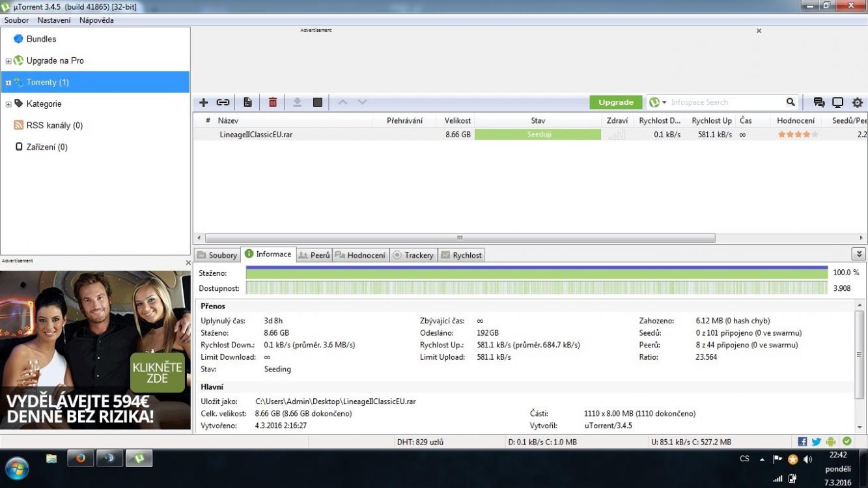Image resolution: width=868 pixels, height=488 pixels.
Task: Close the top advertisement banner
Action: 759,31
